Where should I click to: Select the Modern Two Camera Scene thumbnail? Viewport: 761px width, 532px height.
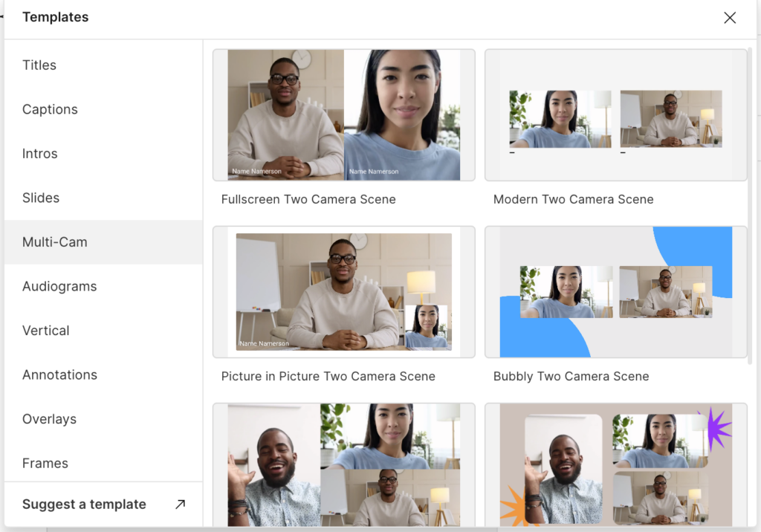coord(615,114)
